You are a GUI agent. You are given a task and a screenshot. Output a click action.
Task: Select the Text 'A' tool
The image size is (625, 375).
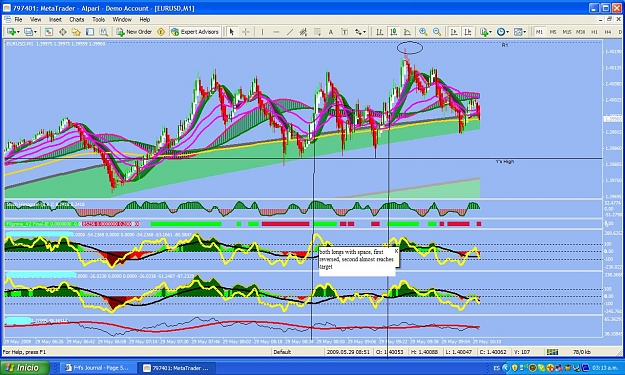click(331, 32)
